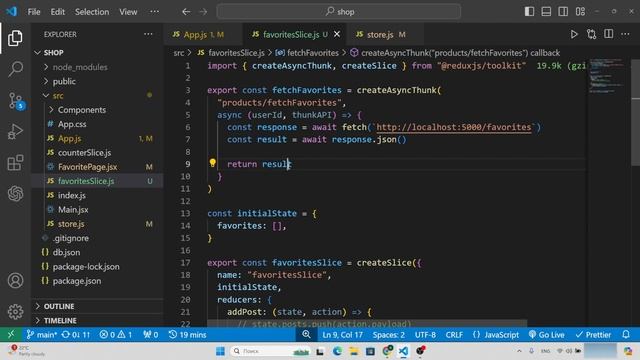Open the Run and Debug view

tap(15, 132)
